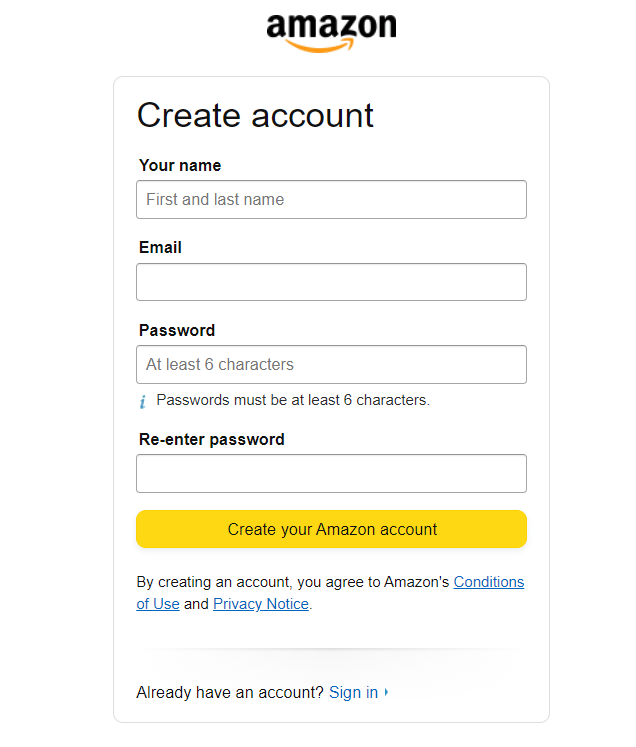Screen dimensions: 636x747
Task: Click the info icon beside the password hint
Action: (143, 402)
